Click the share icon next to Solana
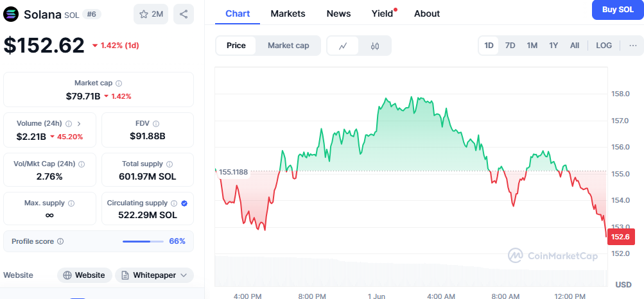The height and width of the screenshot is (299, 644). [184, 14]
